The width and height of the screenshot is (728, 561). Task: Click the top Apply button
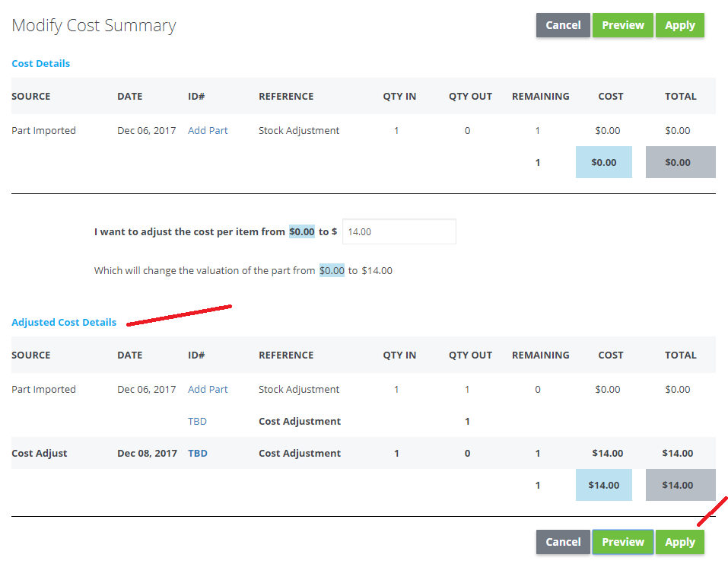(680, 25)
